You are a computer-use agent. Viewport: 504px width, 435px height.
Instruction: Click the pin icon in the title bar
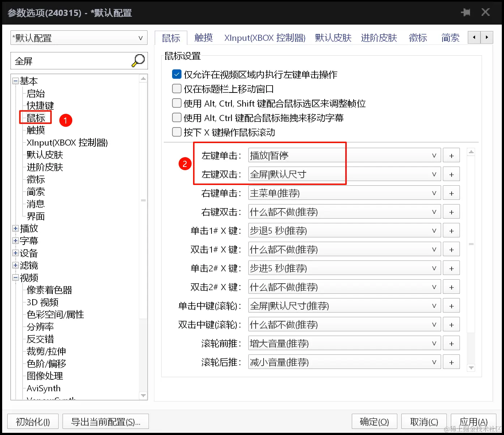(x=466, y=12)
